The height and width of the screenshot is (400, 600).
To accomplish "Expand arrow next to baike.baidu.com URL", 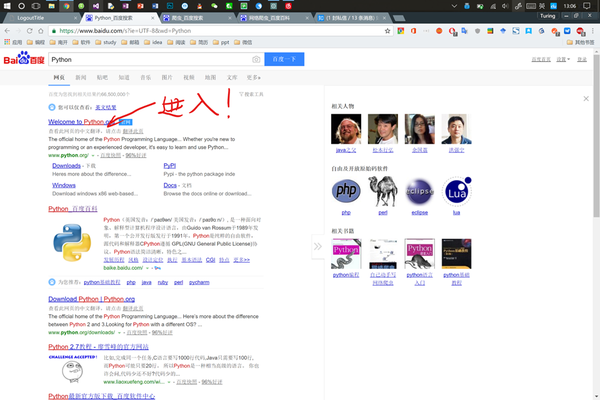I will [147, 268].
